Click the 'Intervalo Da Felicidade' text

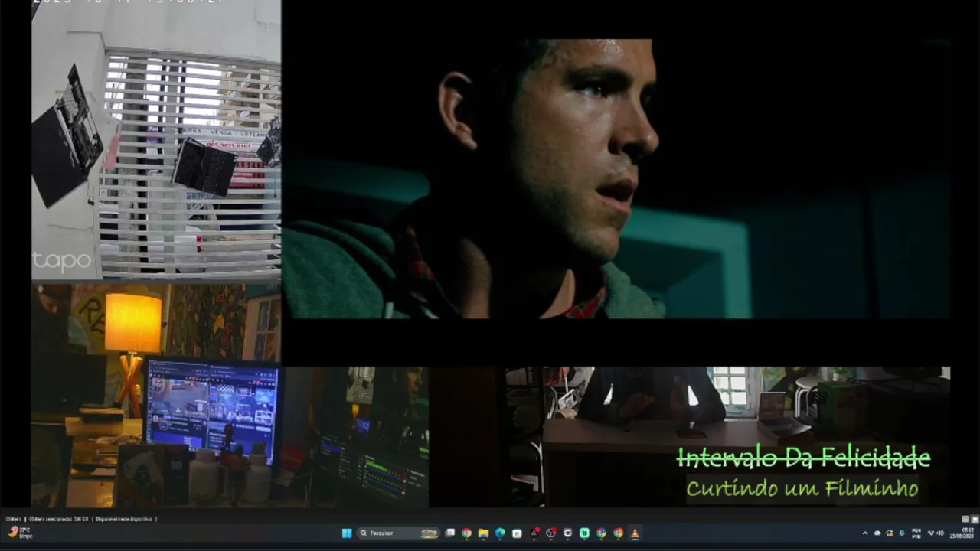[x=803, y=458]
